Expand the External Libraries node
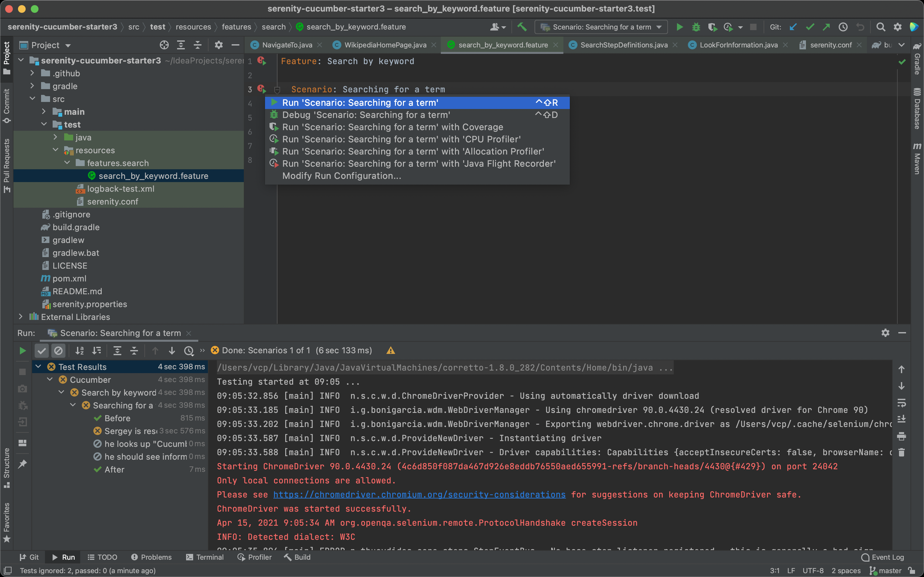924x577 pixels. pos(21,317)
